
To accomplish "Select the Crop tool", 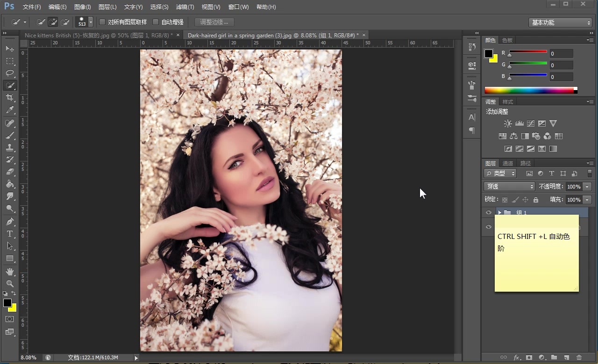I will pyautogui.click(x=10, y=98).
